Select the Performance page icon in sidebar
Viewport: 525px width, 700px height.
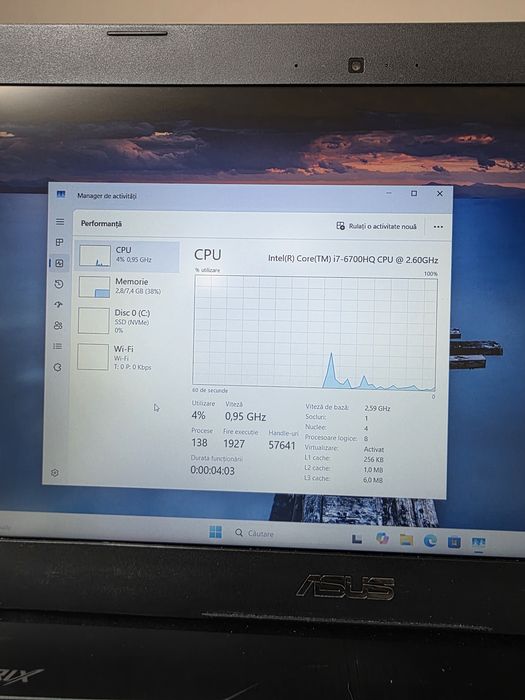click(59, 263)
